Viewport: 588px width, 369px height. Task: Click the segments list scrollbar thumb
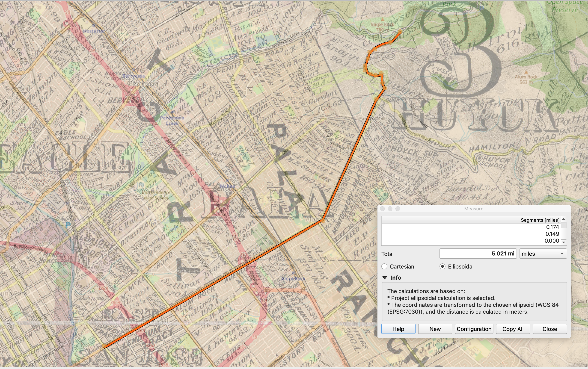(x=564, y=225)
